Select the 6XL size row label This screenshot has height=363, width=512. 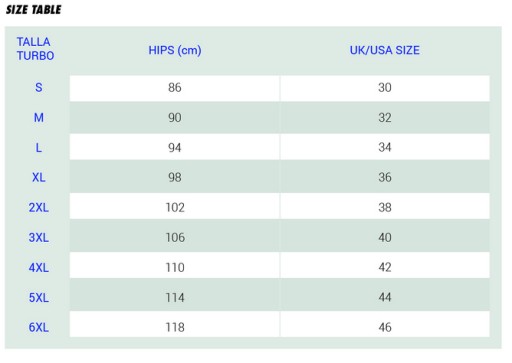[x=39, y=327]
